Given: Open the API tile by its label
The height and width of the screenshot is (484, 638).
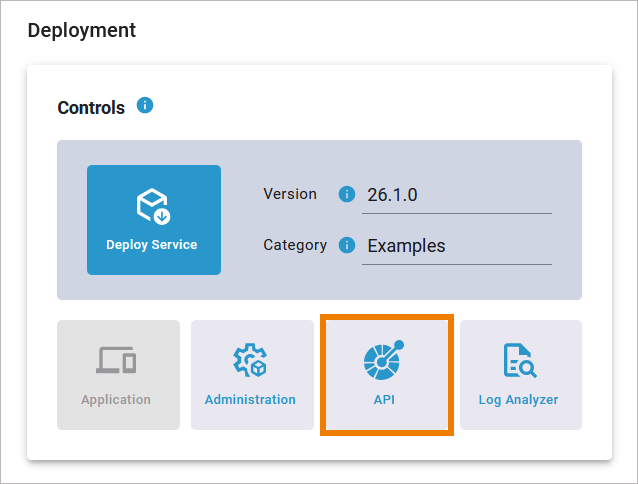Looking at the screenshot, I should click(x=385, y=400).
